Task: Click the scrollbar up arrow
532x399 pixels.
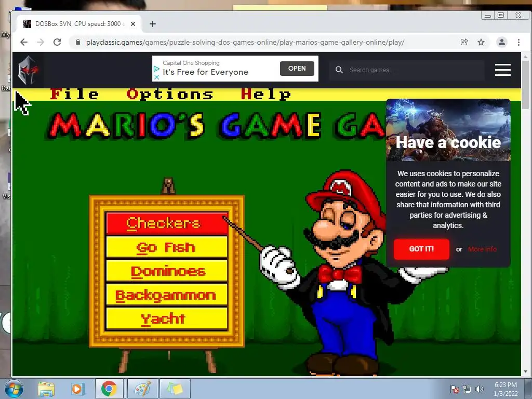Action: [525, 56]
